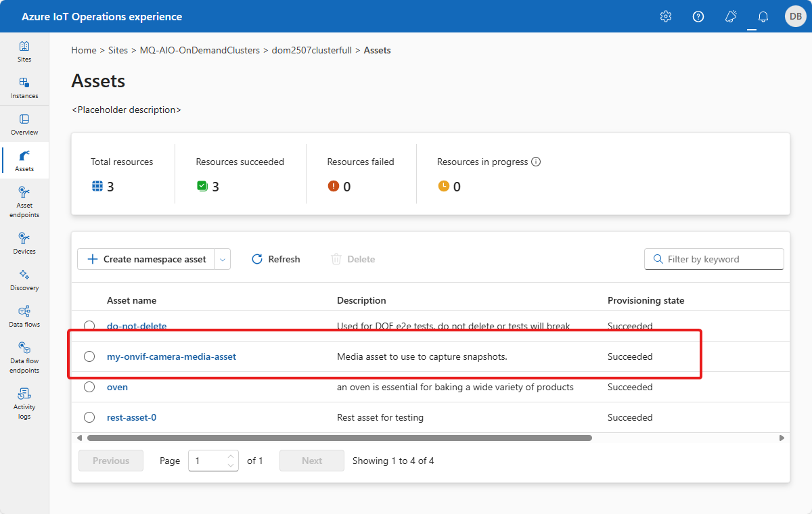
Task: Click the Delete toolbar button
Action: pyautogui.click(x=353, y=259)
